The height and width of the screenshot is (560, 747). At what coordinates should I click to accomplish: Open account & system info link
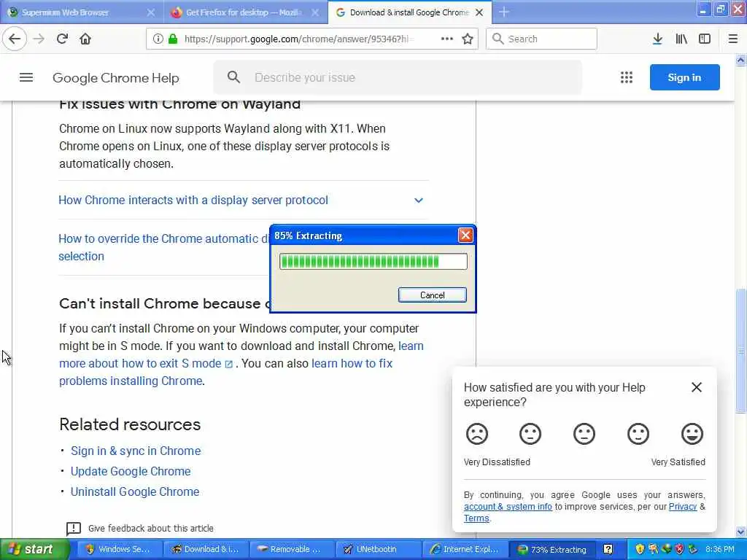[508, 507]
